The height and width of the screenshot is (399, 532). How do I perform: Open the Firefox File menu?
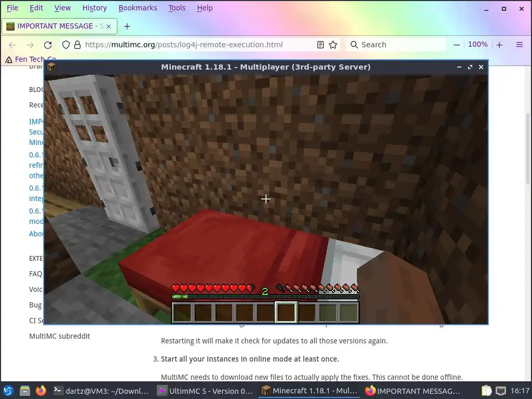(12, 8)
